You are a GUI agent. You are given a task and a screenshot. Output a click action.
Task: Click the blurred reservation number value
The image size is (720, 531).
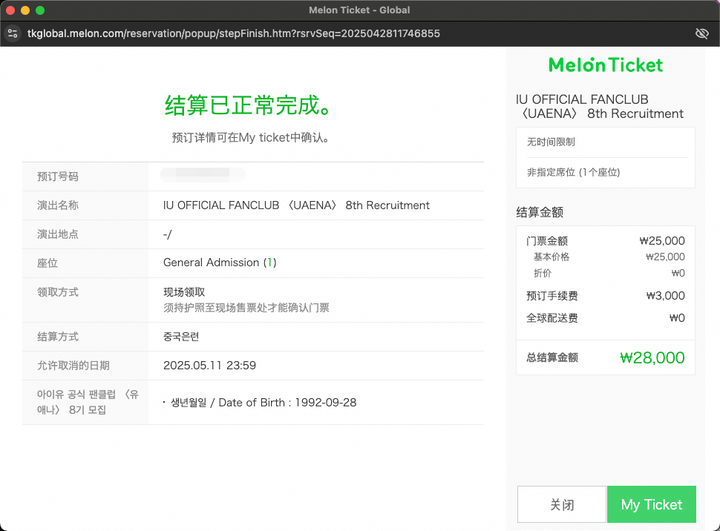[202, 174]
